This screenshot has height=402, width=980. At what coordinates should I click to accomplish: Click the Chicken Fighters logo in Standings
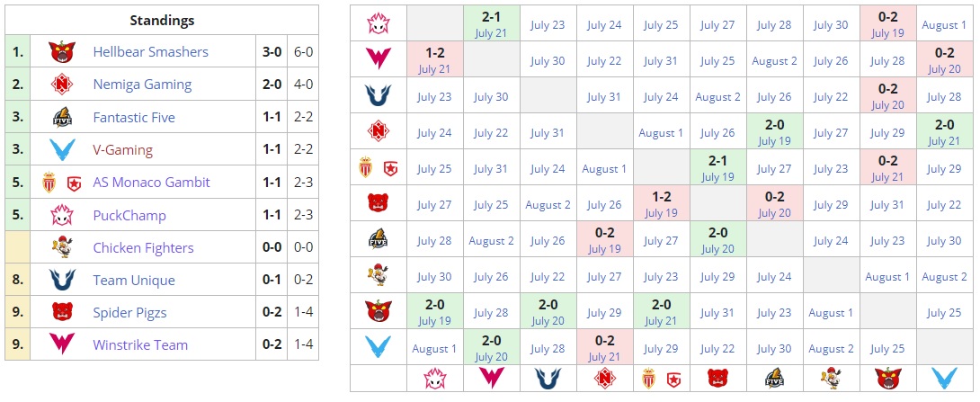pos(61,247)
